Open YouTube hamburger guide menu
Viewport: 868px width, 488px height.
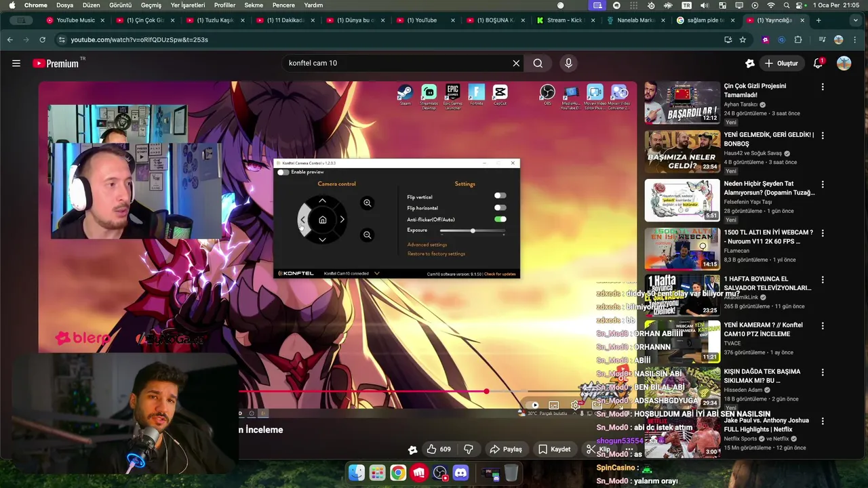coord(16,63)
